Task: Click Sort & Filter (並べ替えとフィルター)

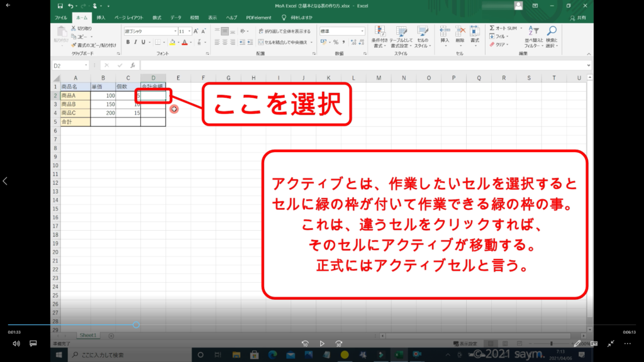Action: [533, 37]
